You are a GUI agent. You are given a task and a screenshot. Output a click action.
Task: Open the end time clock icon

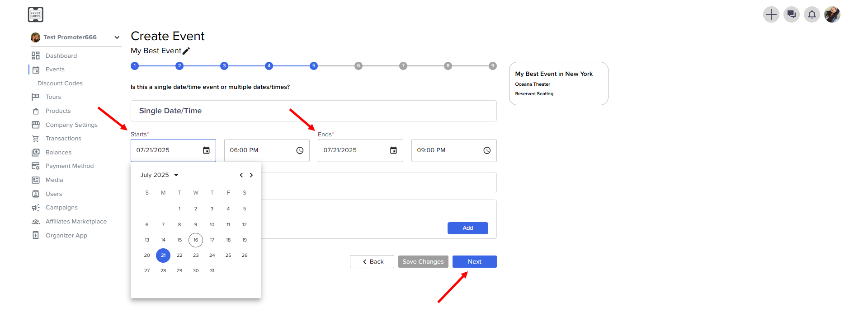tap(487, 150)
